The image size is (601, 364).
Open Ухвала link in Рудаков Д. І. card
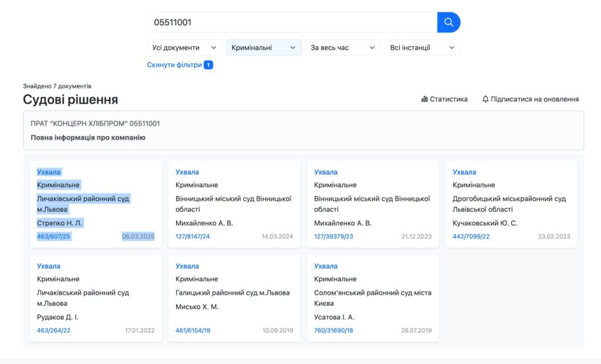[x=49, y=266]
